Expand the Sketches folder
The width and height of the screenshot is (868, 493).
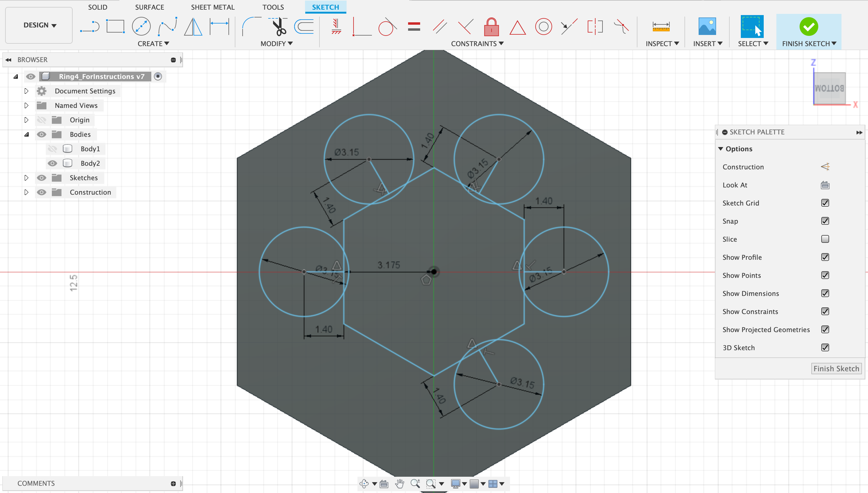point(27,178)
